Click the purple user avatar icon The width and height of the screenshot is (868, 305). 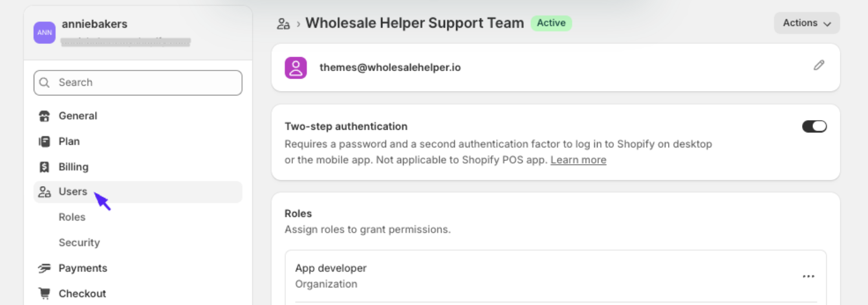296,67
